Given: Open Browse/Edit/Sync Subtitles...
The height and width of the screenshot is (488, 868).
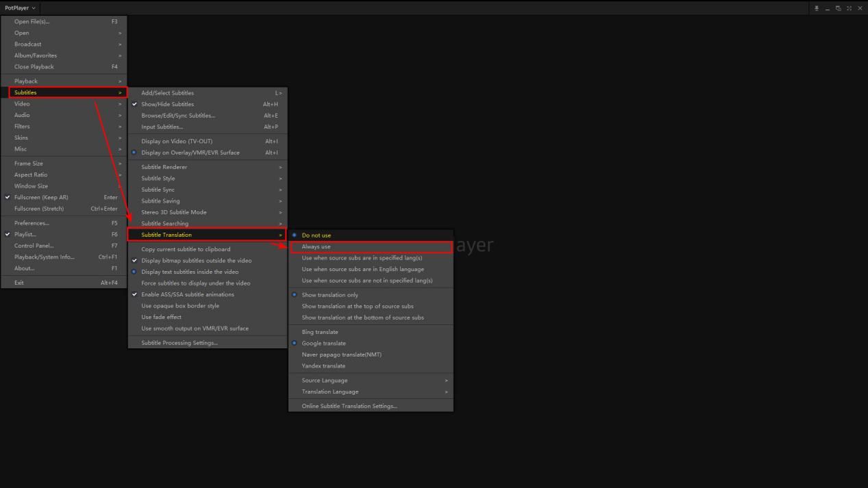Looking at the screenshot, I should click(x=207, y=116).
